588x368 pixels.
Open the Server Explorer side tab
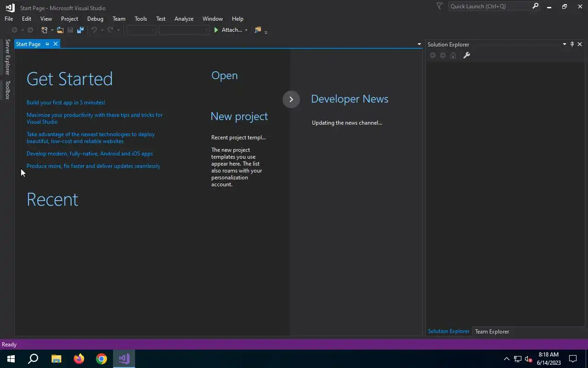(7, 57)
